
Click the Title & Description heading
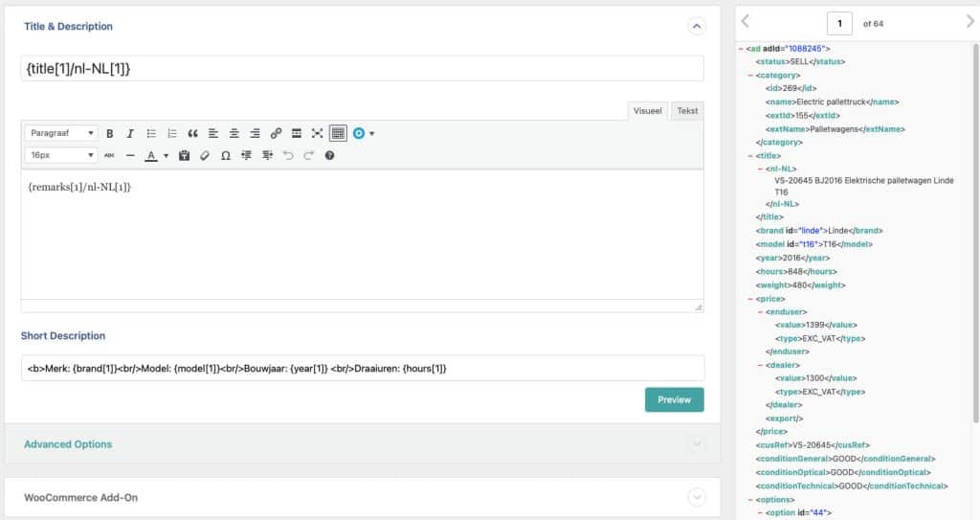pos(69,26)
